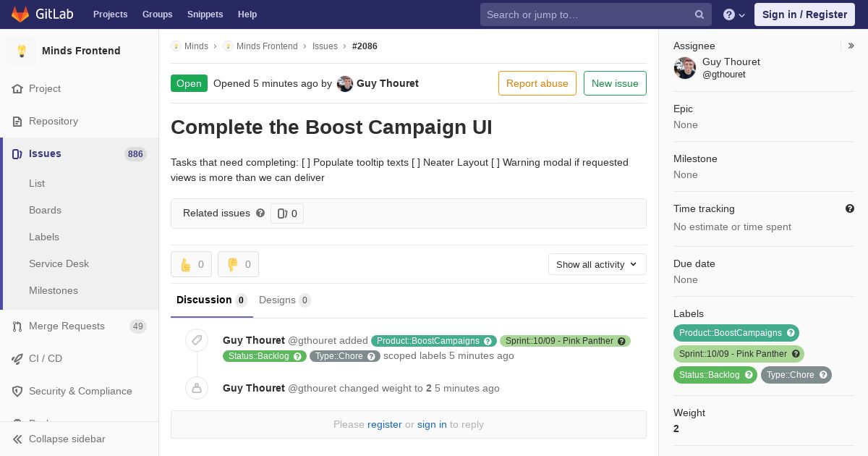Screen dimensions: 868x456
Task: Click the Minds Frontend project title in sidebar
Action: click(81, 51)
